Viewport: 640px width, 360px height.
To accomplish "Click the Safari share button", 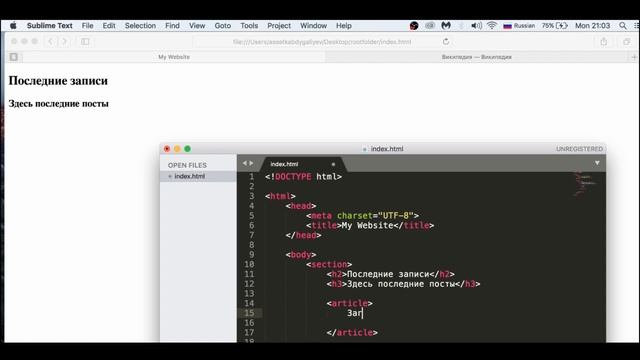I will [604, 41].
